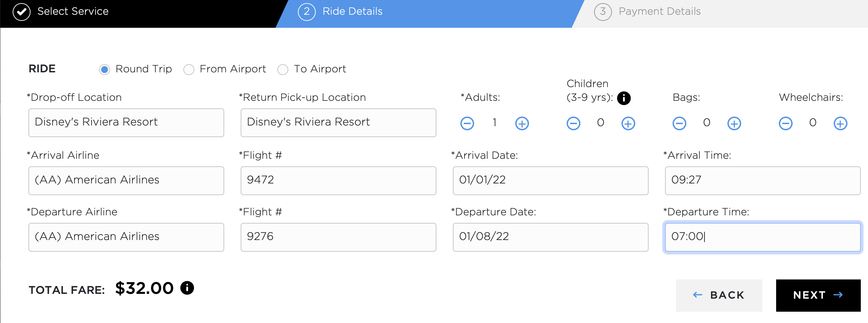Select the To Airport radio option
This screenshot has width=868, height=323.
[x=283, y=70]
